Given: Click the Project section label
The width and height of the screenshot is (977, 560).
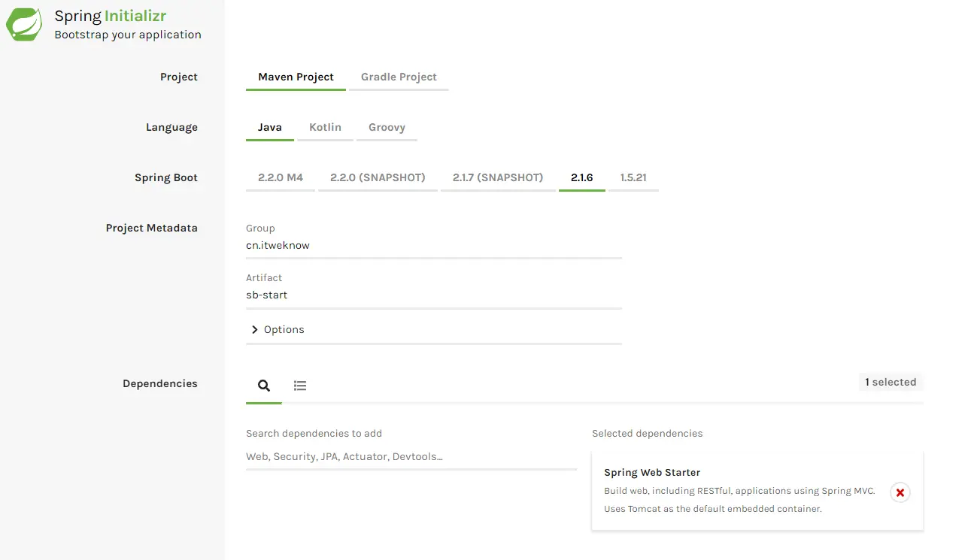Looking at the screenshot, I should pyautogui.click(x=179, y=77).
